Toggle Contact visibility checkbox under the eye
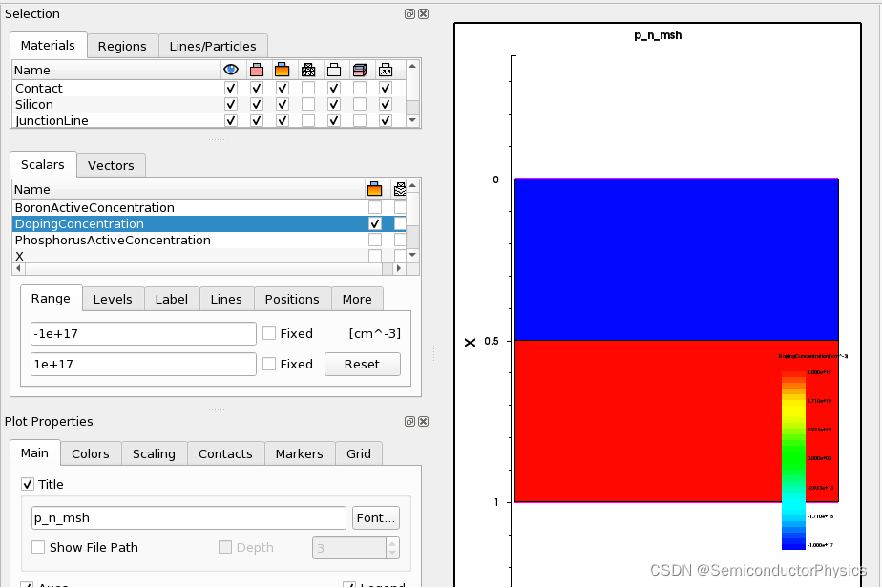This screenshot has width=882, height=588. (231, 89)
